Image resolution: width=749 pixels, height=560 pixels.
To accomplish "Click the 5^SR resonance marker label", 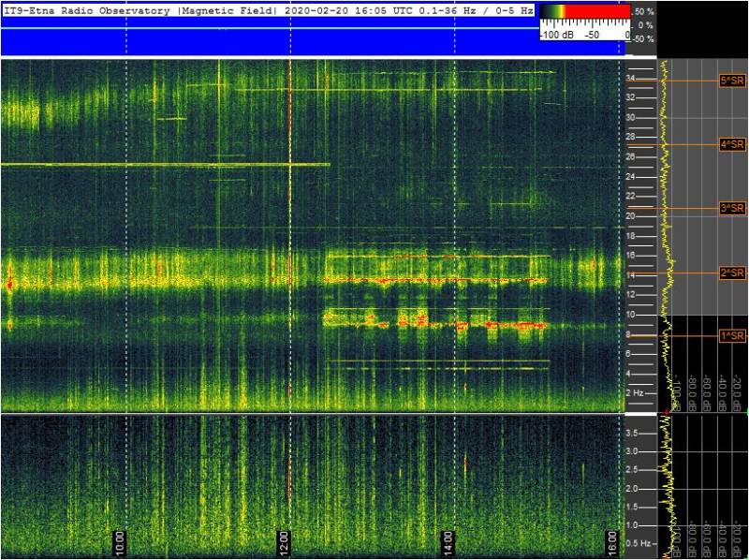I will pyautogui.click(x=732, y=81).
